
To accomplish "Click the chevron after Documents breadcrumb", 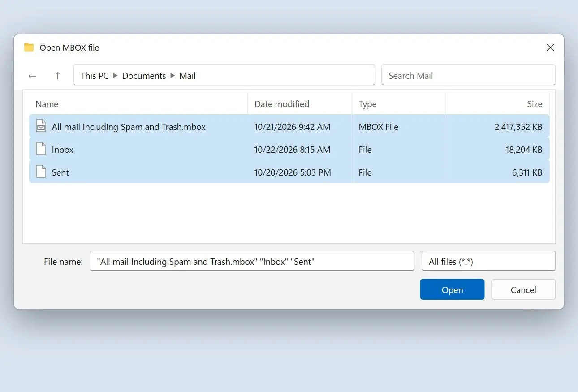I will [173, 76].
